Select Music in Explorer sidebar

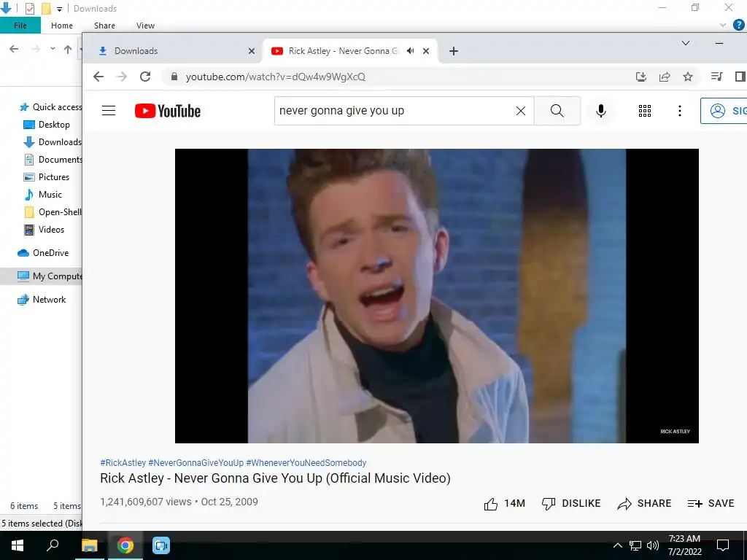[x=43, y=195]
